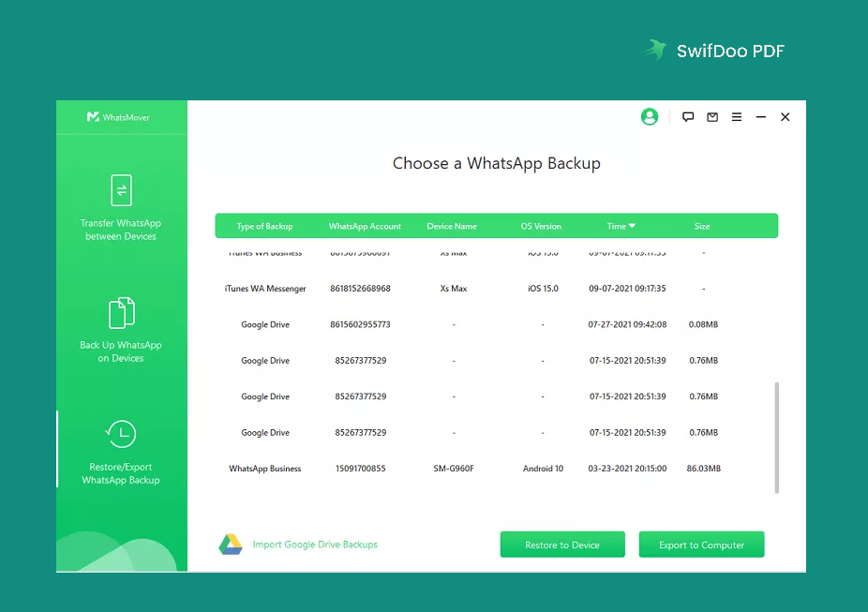Click the Device Name column header

click(x=452, y=226)
